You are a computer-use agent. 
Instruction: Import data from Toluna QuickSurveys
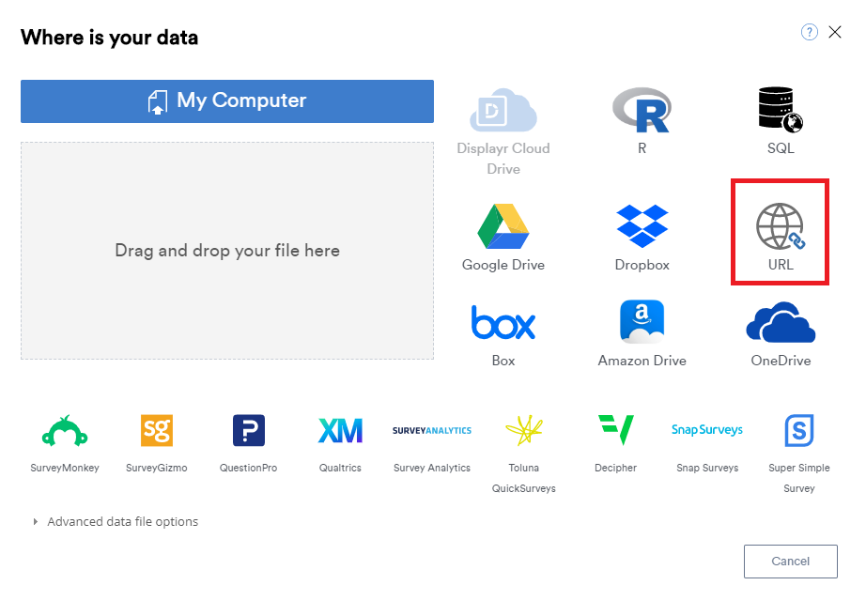(523, 430)
